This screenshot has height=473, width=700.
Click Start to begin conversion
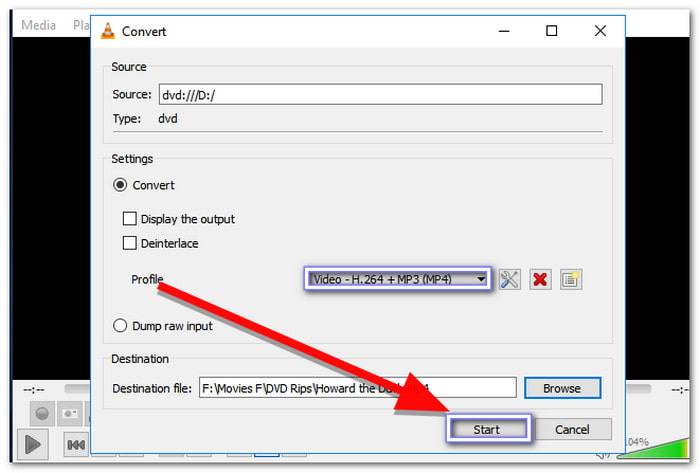click(488, 429)
